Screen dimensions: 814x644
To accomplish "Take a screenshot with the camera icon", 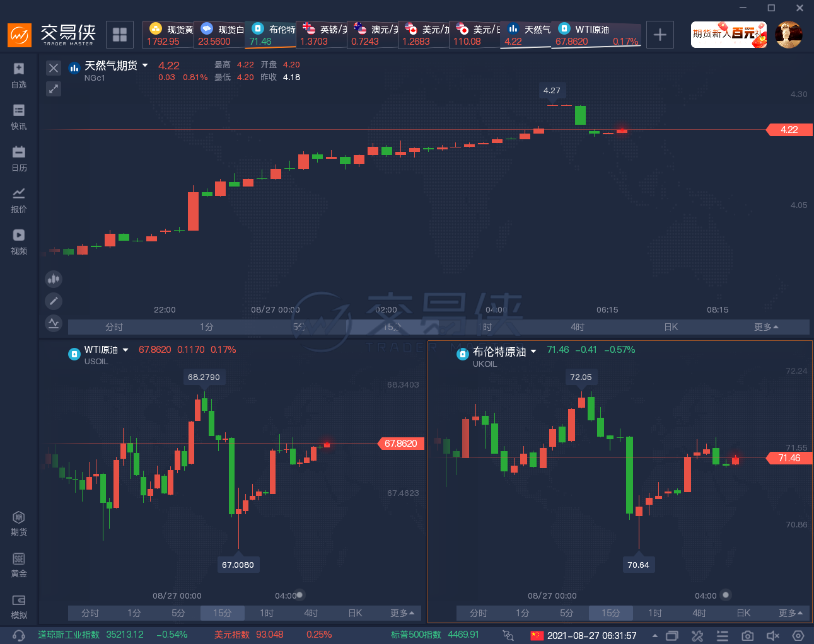I will [x=748, y=635].
